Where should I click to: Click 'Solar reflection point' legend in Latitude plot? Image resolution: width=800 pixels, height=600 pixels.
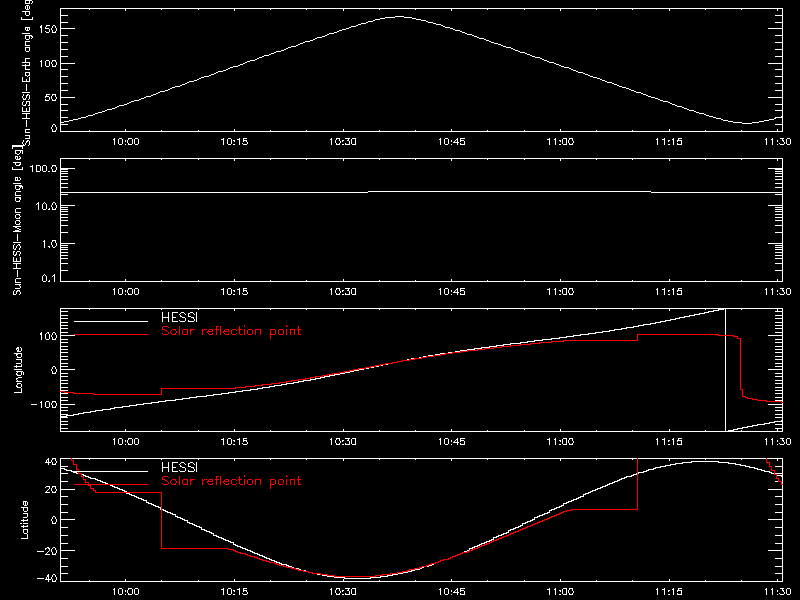pyautogui.click(x=231, y=481)
